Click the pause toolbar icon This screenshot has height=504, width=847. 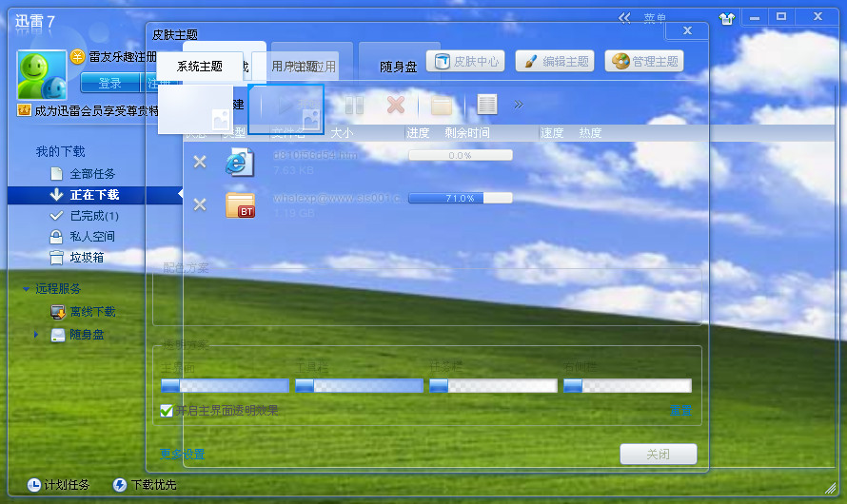(x=354, y=105)
